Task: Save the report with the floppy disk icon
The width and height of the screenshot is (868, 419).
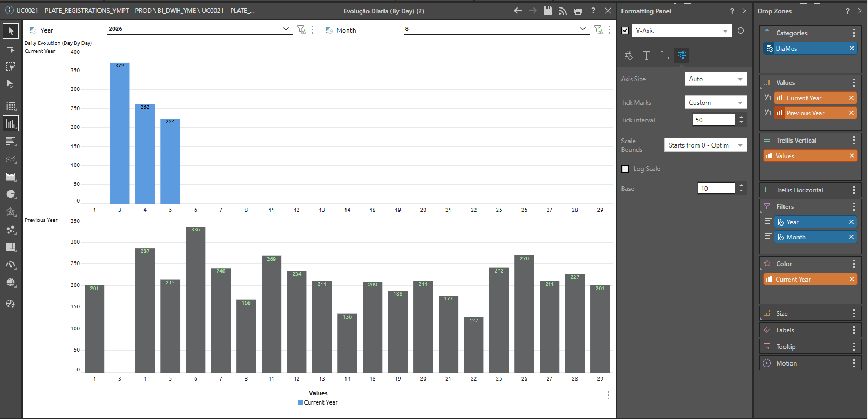Action: 548,11
